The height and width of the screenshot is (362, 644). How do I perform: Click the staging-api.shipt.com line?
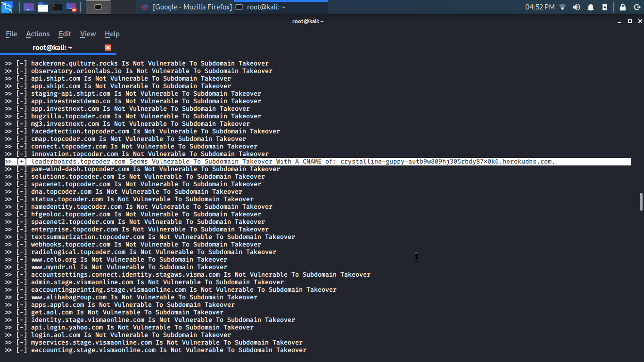[x=133, y=93]
